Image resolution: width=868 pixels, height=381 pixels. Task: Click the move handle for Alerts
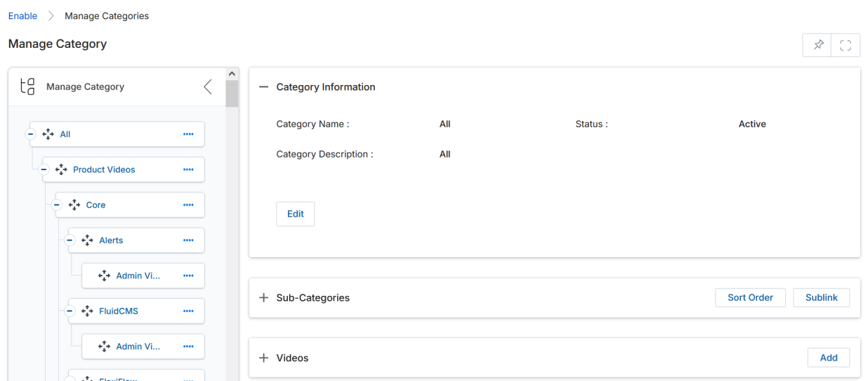point(87,240)
